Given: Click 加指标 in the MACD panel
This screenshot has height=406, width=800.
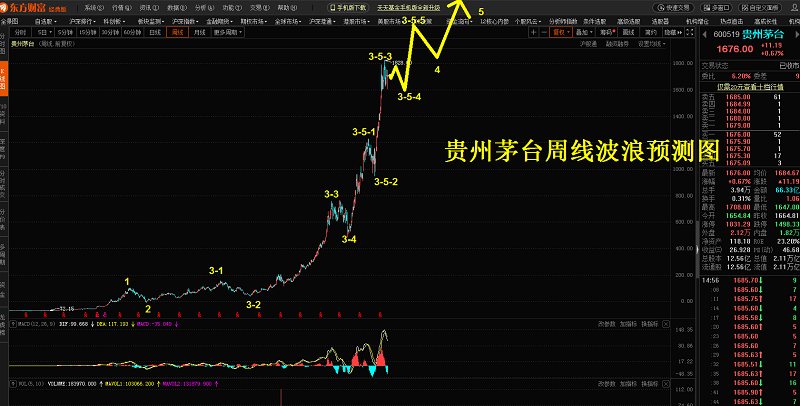Looking at the screenshot, I should tap(628, 324).
